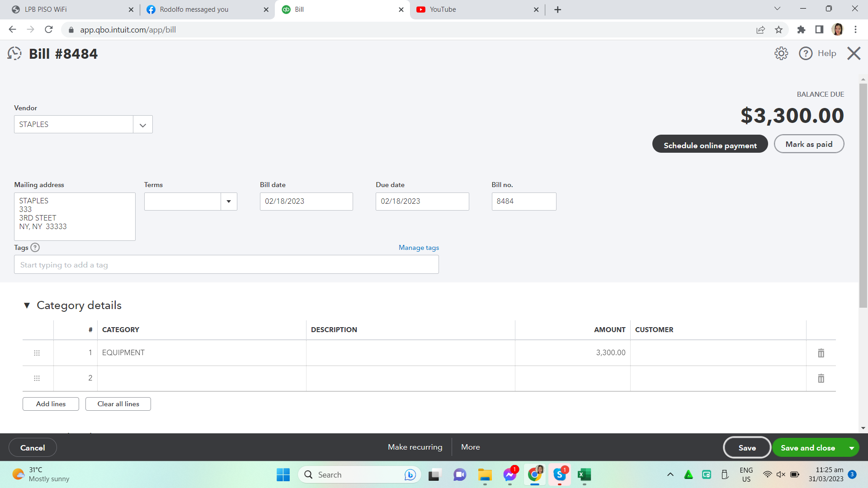Delete the EQUIPMENT line with trash icon
Image resolution: width=868 pixels, height=488 pixels.
point(821,353)
